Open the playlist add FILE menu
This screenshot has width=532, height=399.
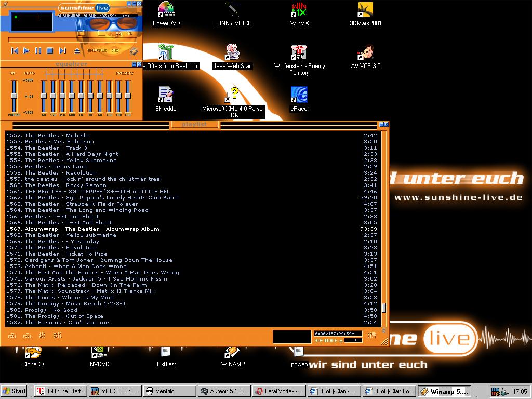pyautogui.click(x=12, y=335)
